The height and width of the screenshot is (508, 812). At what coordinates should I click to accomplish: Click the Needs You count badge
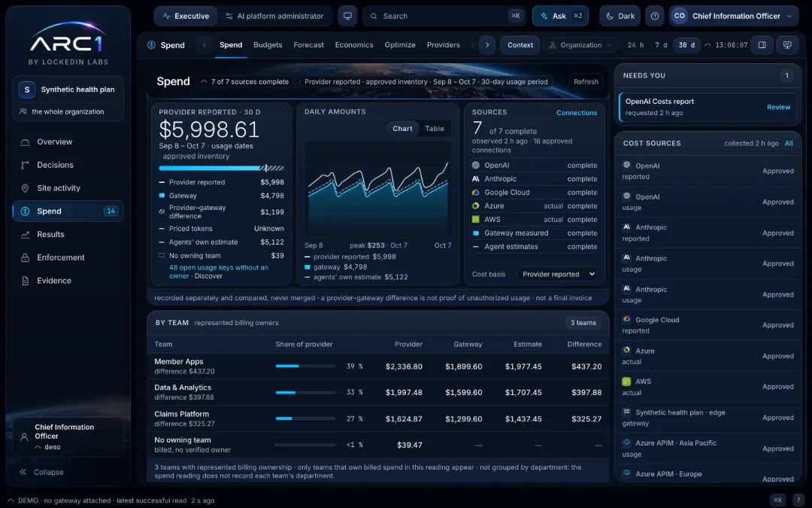click(x=786, y=76)
